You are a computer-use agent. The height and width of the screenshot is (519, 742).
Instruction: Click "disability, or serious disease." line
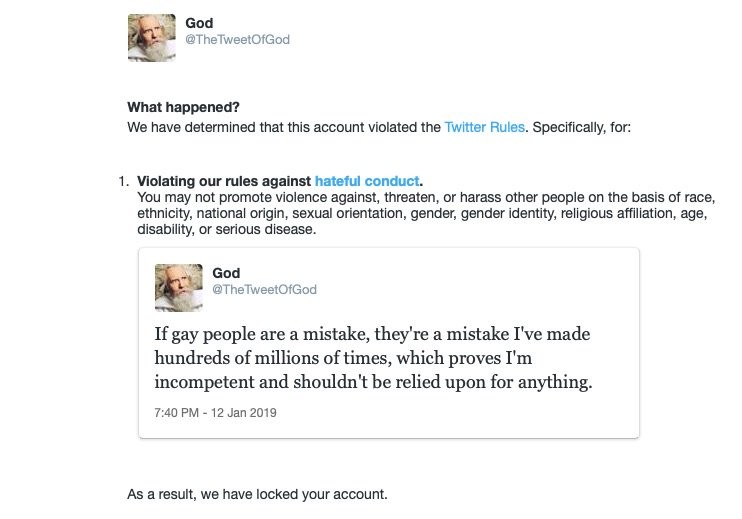(226, 230)
